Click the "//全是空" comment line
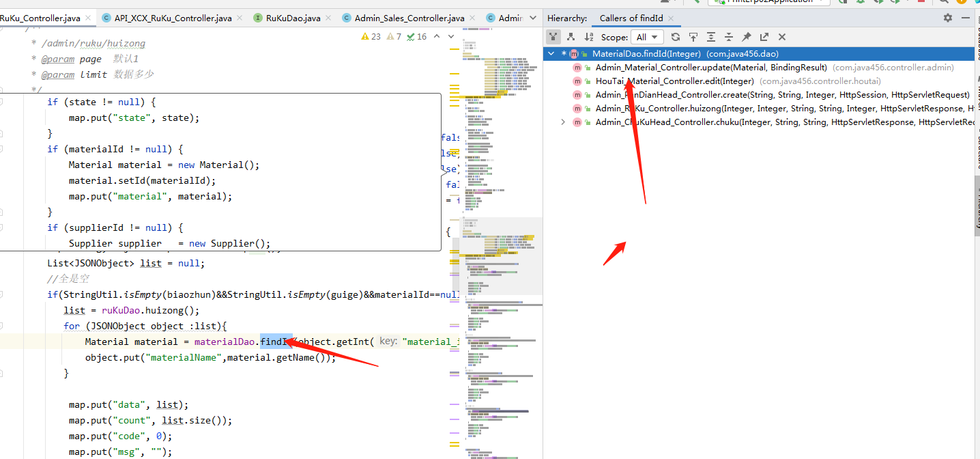 pyautogui.click(x=68, y=279)
